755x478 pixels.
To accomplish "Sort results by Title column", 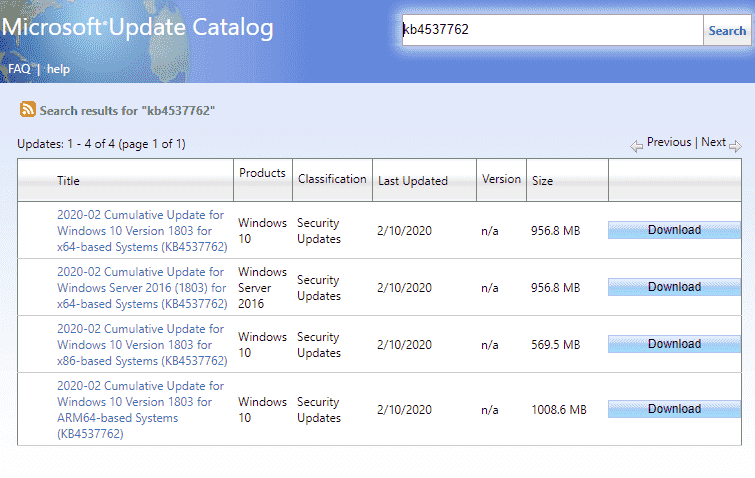I will [x=68, y=181].
